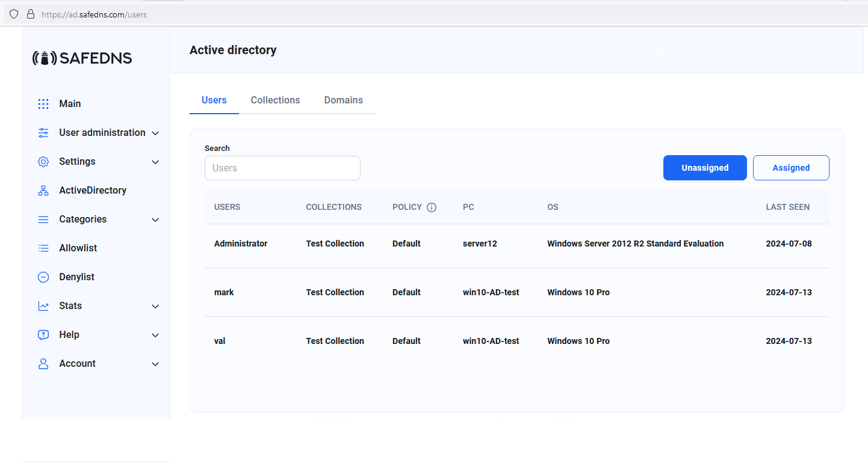Click the OS column header
The image size is (868, 463).
[x=553, y=207]
